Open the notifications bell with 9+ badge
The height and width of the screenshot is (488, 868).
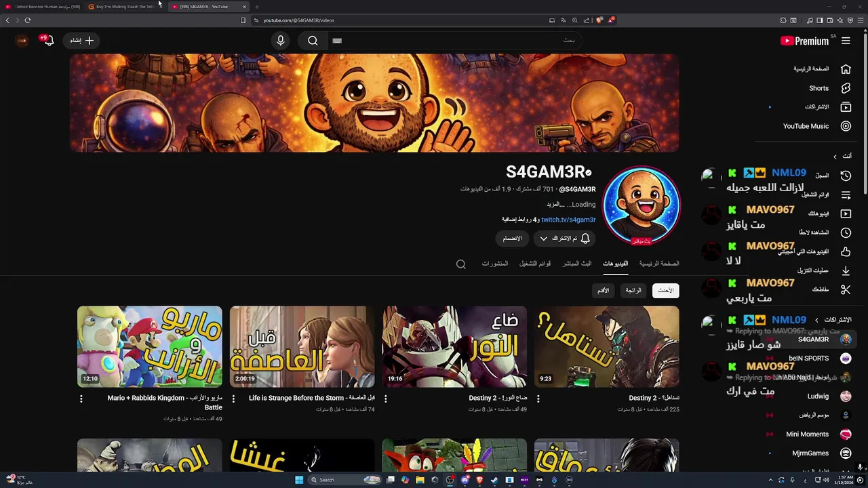48,41
